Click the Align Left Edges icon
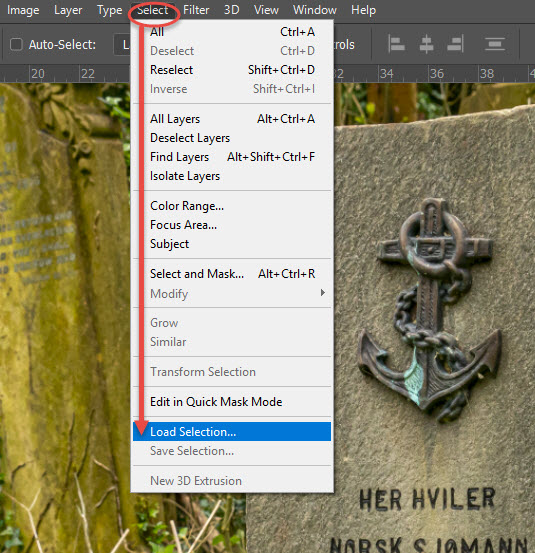Screen dimensions: 535x553 click(x=396, y=44)
